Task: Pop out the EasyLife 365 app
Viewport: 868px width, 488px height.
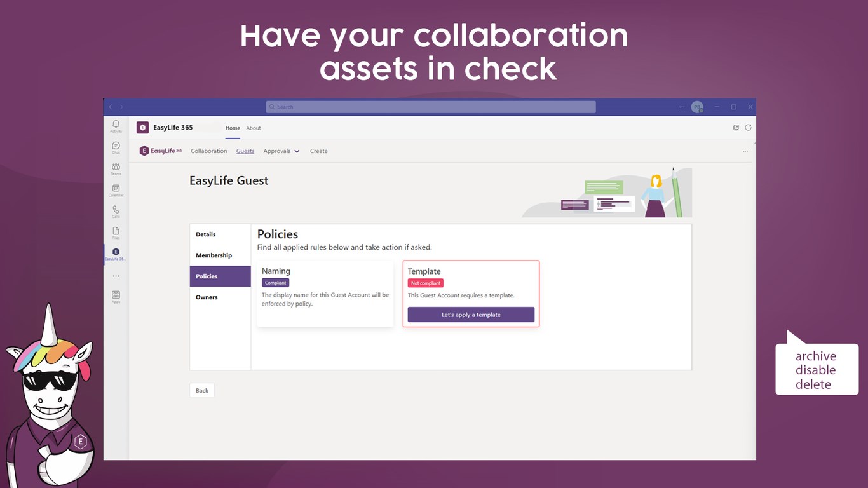Action: (736, 128)
